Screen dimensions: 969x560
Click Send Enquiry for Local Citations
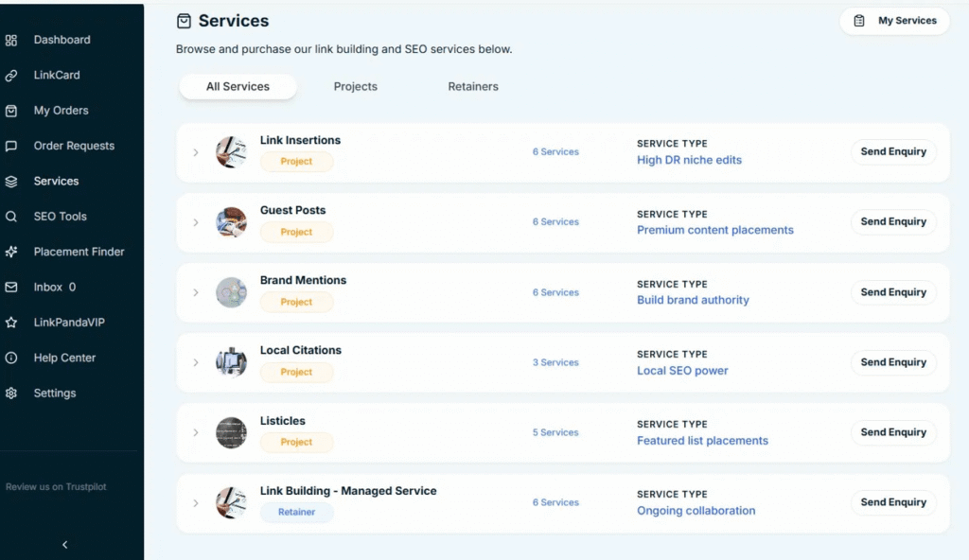892,362
